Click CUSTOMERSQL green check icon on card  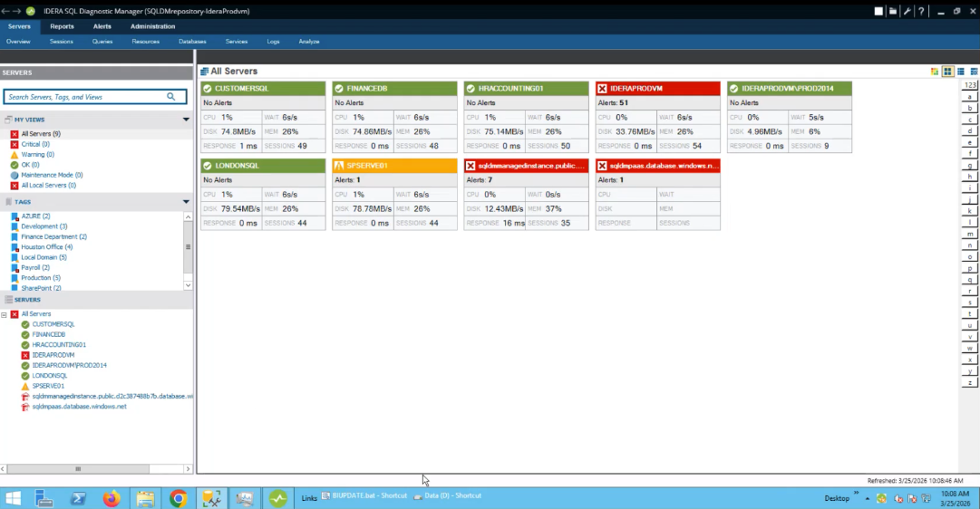coord(208,89)
